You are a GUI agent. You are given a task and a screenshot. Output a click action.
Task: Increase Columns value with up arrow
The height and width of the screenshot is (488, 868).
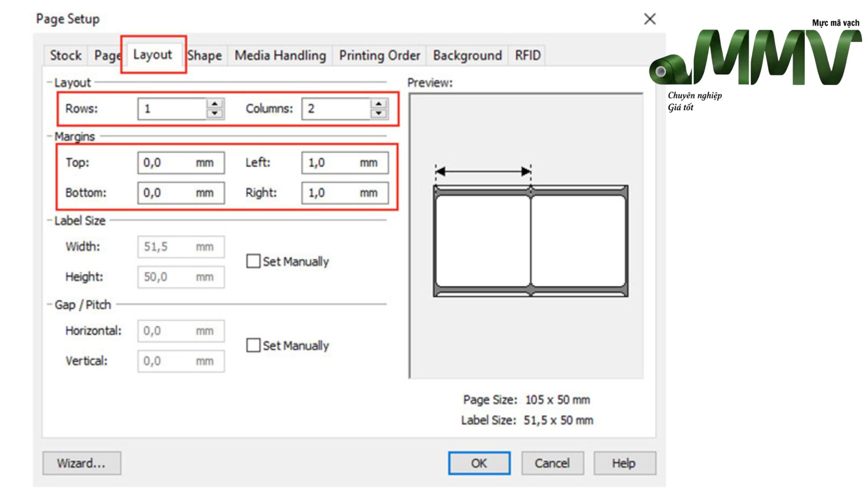pos(378,103)
